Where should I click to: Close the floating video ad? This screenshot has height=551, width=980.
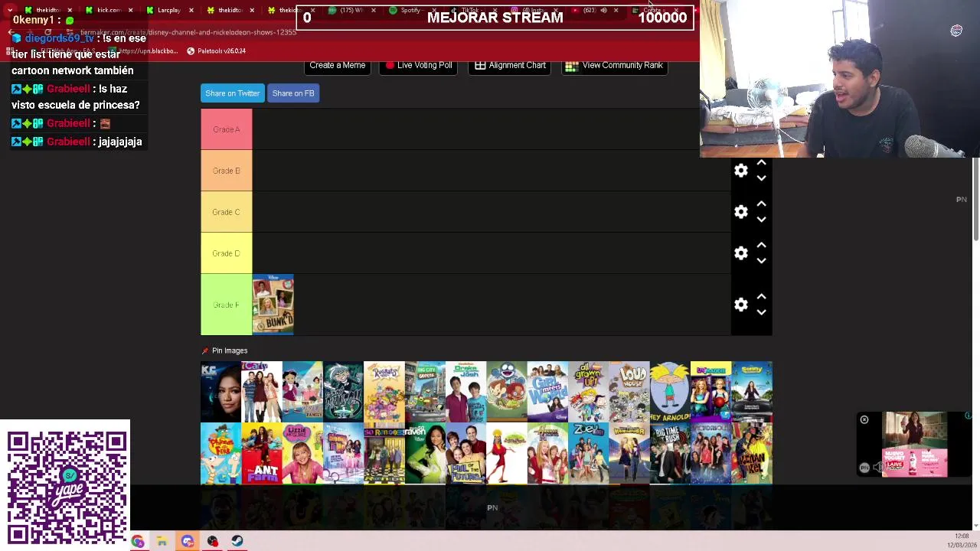[864, 420]
